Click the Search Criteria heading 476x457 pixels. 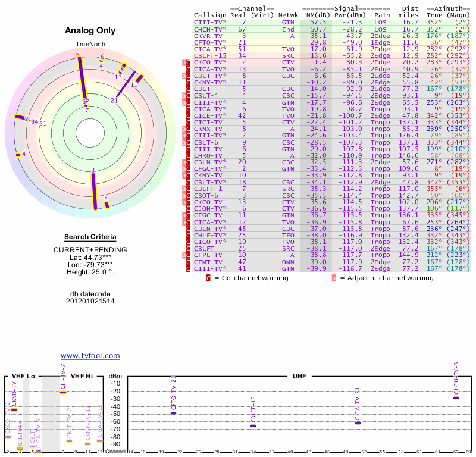pos(90,237)
